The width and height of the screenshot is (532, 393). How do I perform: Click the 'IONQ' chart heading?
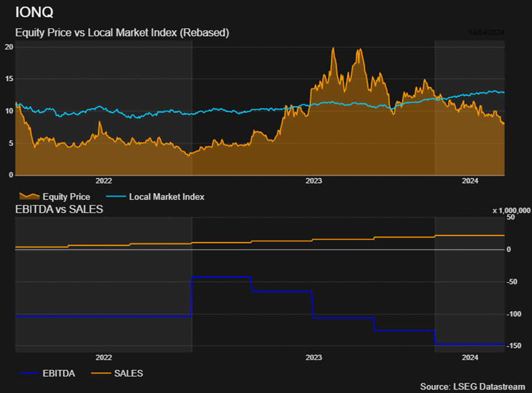pos(34,12)
